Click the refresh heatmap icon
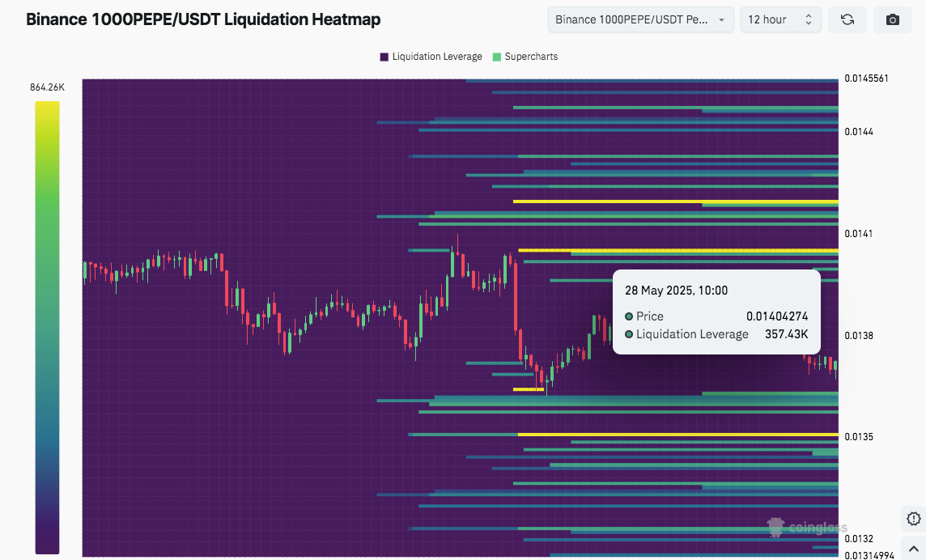Viewport: 926px width, 560px height. 847,19
